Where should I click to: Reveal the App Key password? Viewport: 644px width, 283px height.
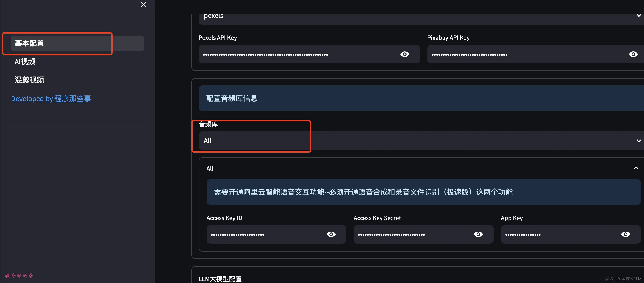coord(625,234)
